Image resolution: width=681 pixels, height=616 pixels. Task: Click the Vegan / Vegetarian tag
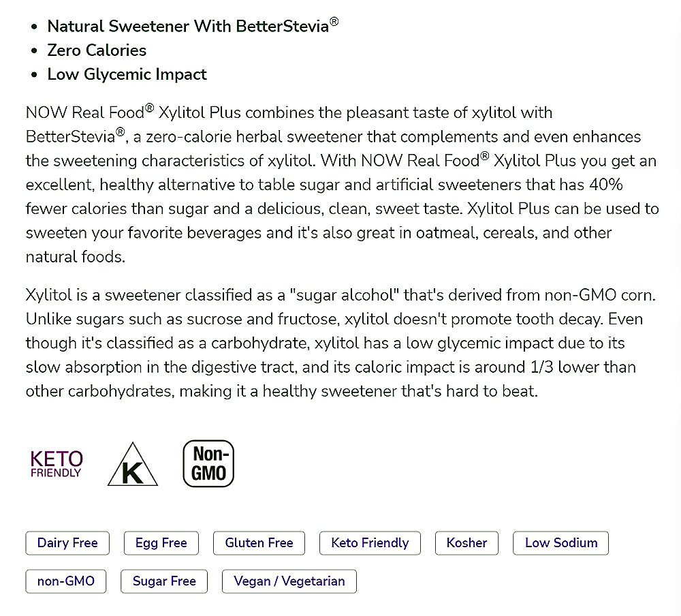(289, 581)
